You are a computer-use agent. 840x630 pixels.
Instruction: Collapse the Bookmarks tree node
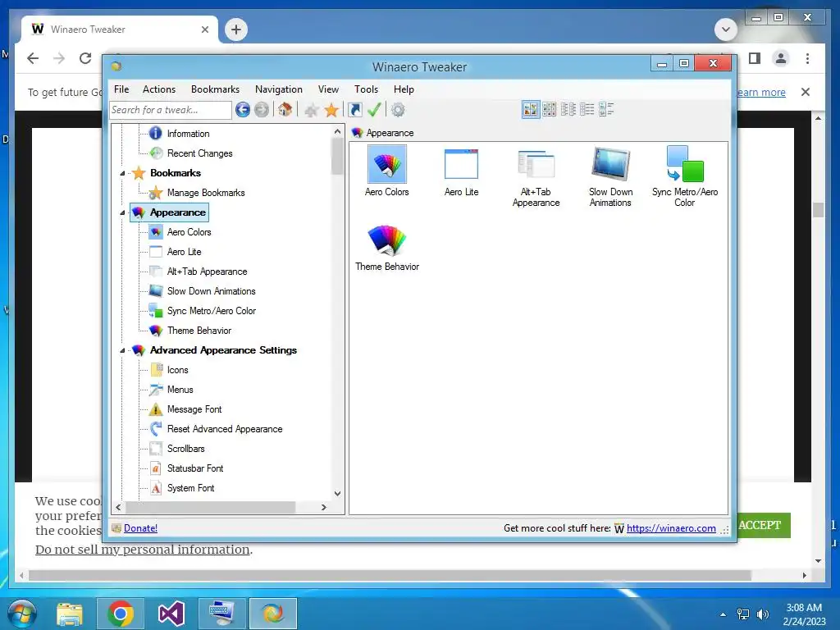[123, 173]
